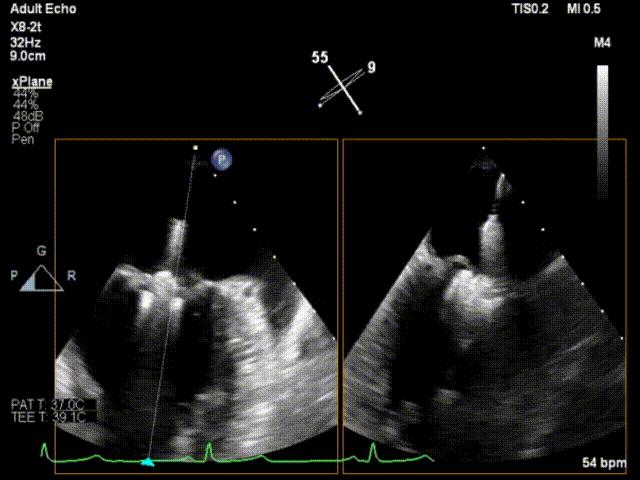The height and width of the screenshot is (480, 640).
Task: Click the '55' plane angle value
Action: tap(320, 57)
